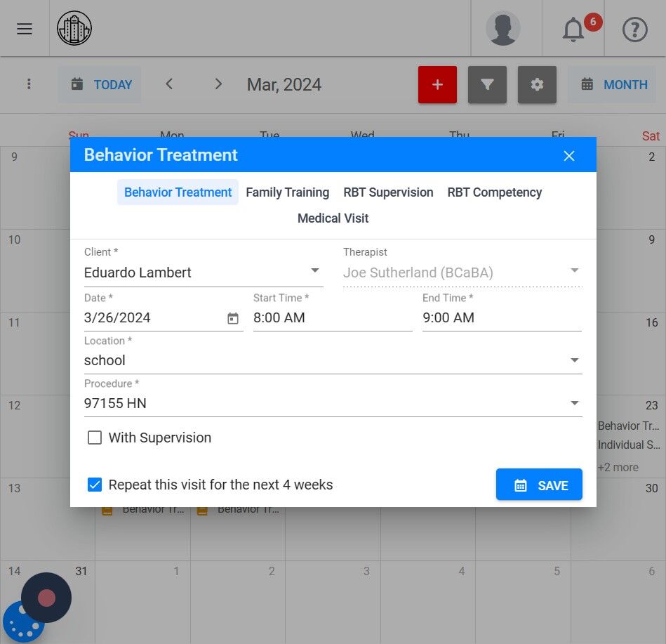
Task: Go to previous month arrow
Action: pyautogui.click(x=169, y=84)
